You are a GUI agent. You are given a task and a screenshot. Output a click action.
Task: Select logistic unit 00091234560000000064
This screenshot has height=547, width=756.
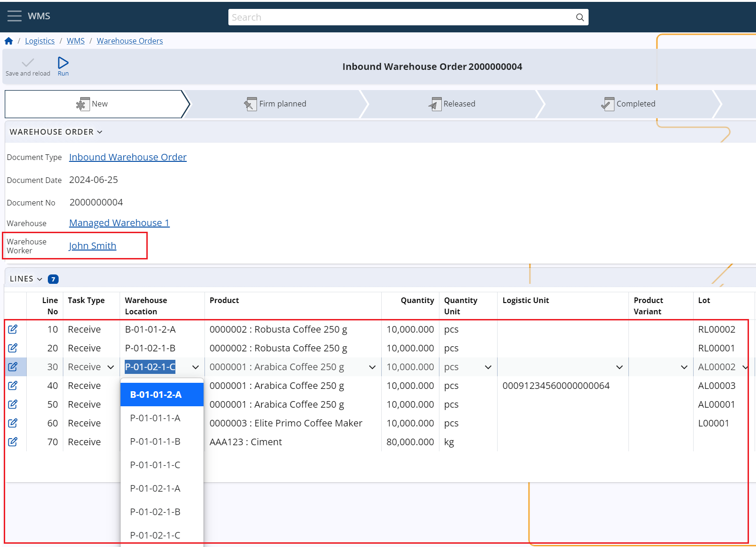[x=556, y=386]
